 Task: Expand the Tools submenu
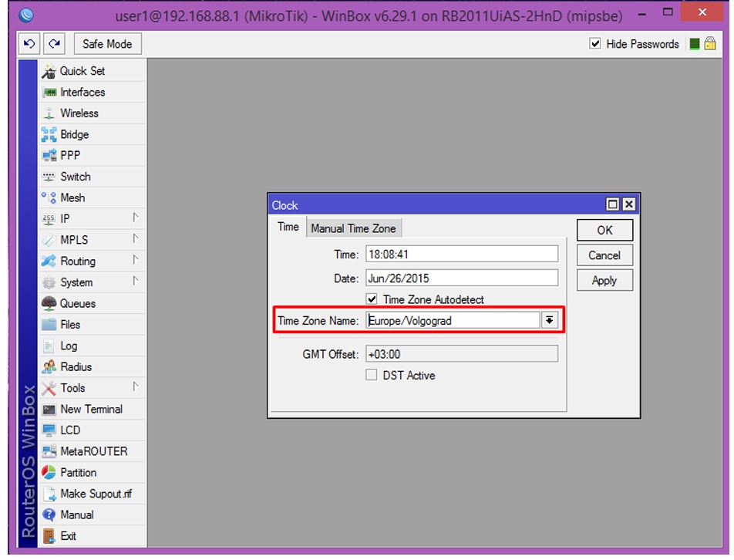click(x=135, y=387)
